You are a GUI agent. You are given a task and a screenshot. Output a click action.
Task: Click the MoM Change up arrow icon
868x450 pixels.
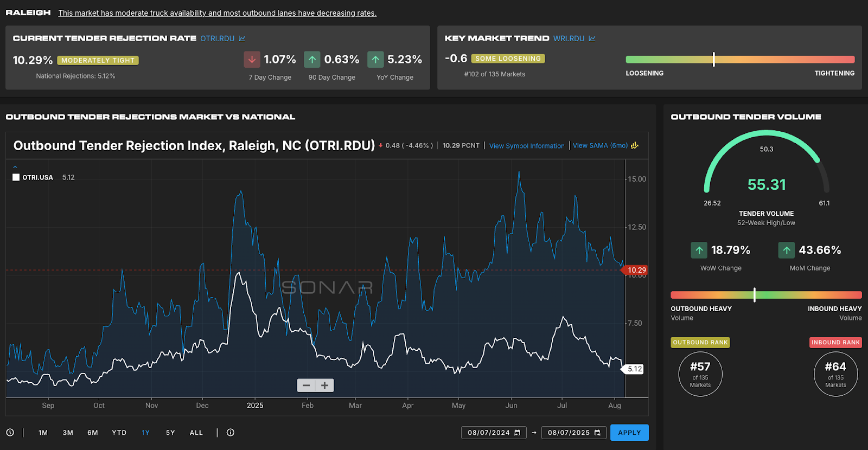(787, 250)
